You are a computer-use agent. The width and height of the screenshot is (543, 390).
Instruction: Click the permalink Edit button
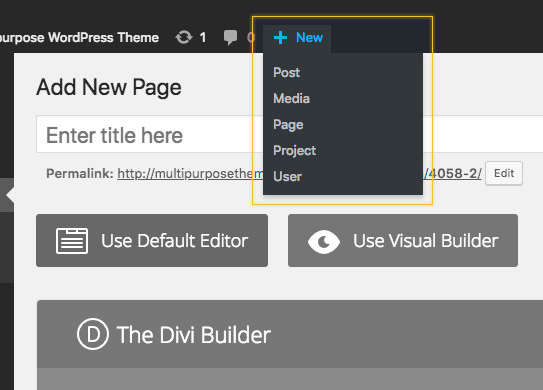pos(504,173)
